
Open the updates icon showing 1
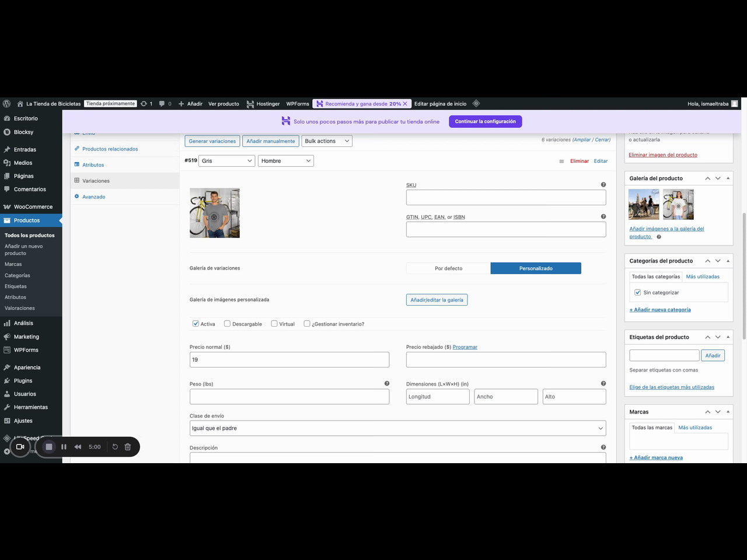(146, 104)
